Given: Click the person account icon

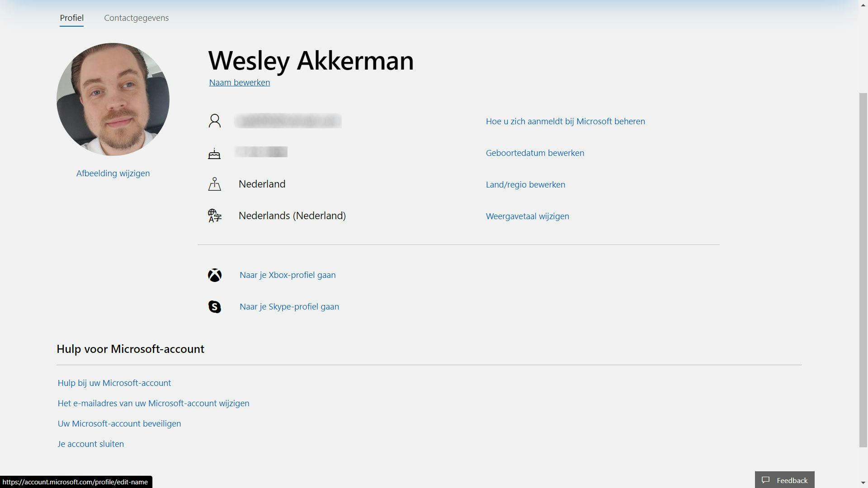Looking at the screenshot, I should [x=215, y=121].
